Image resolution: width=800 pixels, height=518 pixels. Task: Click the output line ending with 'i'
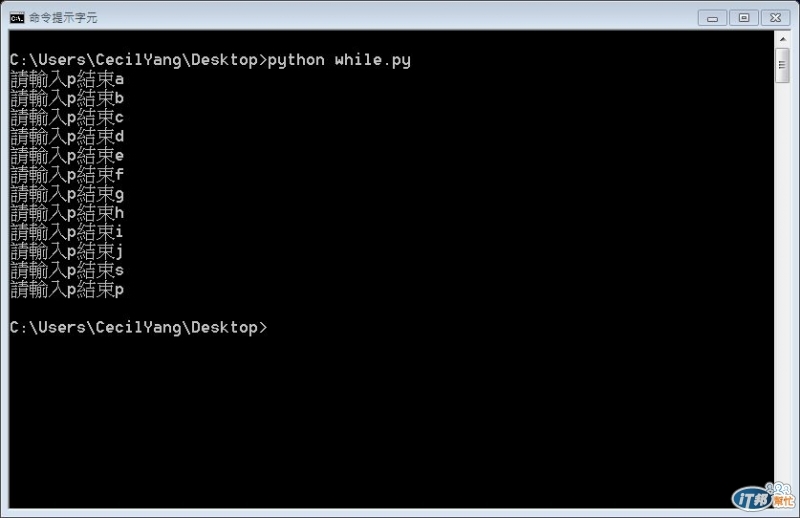point(67,232)
